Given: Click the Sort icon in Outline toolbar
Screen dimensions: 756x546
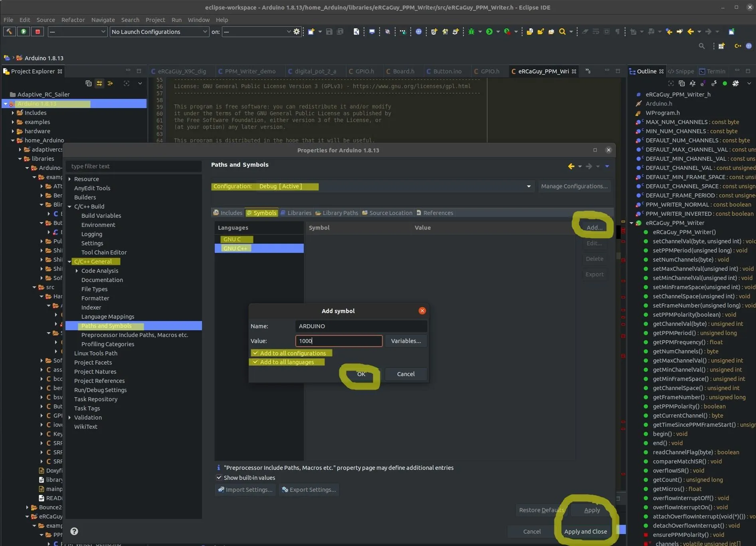Looking at the screenshot, I should pos(693,83).
